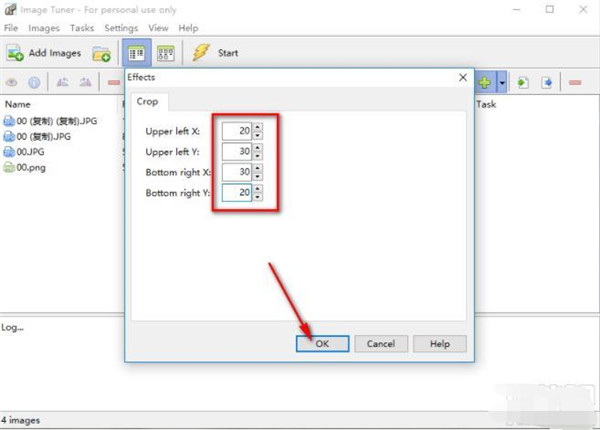Switch to thumbnails view icon

click(x=166, y=54)
